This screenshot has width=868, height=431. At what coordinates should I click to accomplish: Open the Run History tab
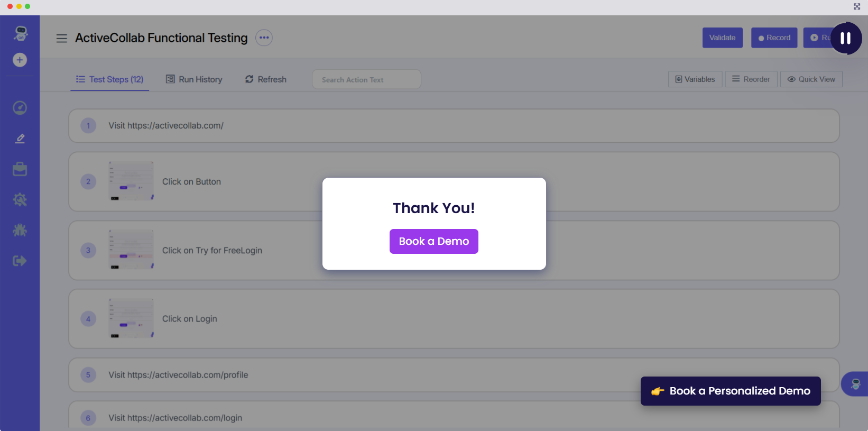coord(194,79)
